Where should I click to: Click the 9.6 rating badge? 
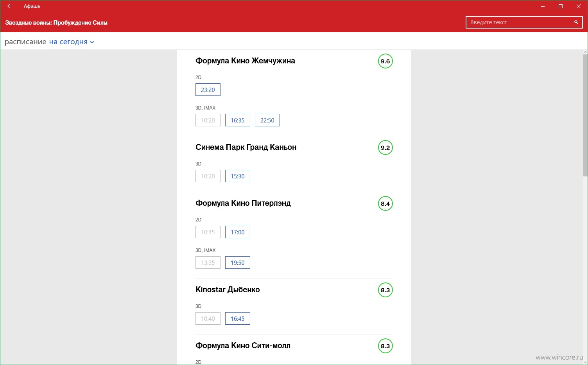[385, 61]
